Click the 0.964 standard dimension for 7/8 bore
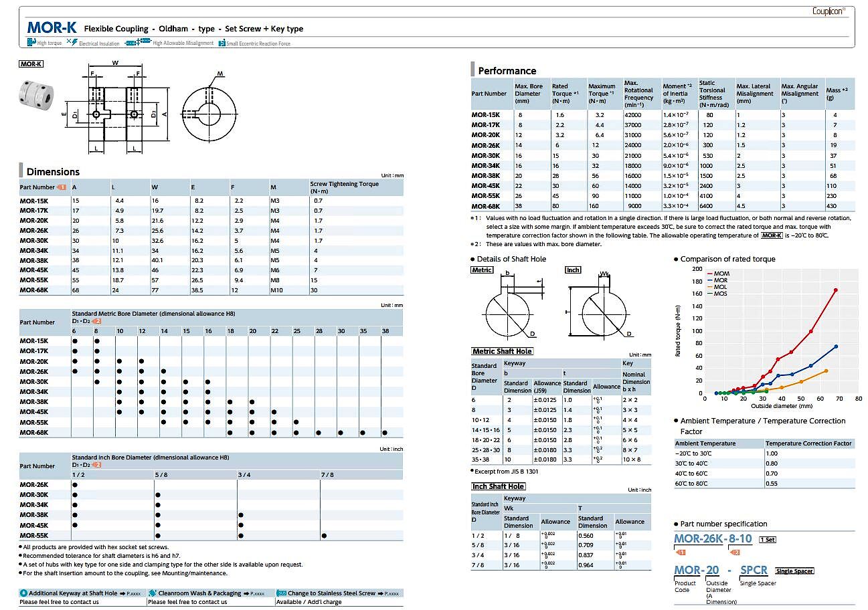 tap(586, 565)
